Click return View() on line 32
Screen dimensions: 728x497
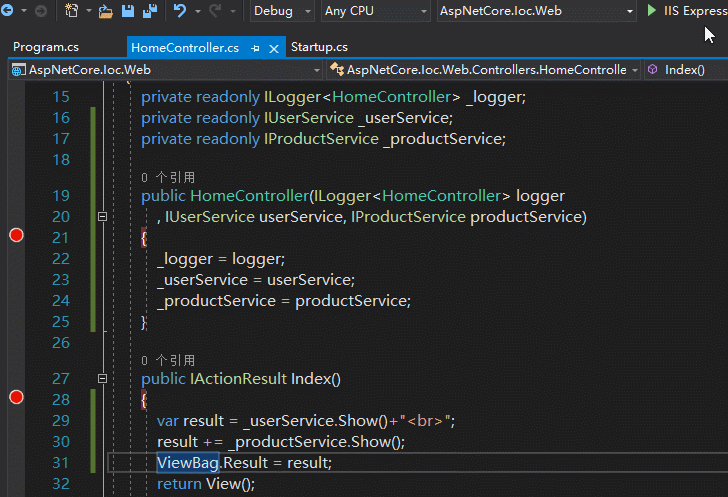(x=206, y=484)
